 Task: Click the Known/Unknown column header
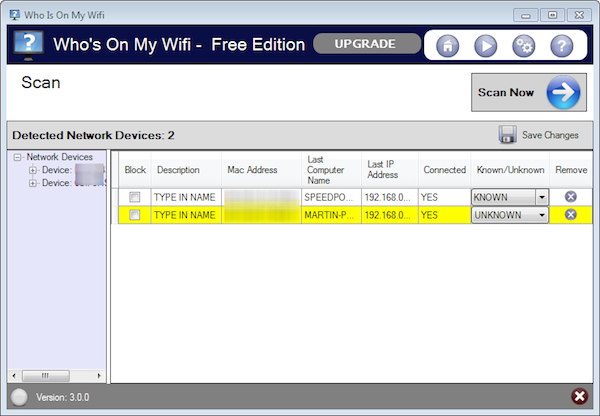coord(510,170)
